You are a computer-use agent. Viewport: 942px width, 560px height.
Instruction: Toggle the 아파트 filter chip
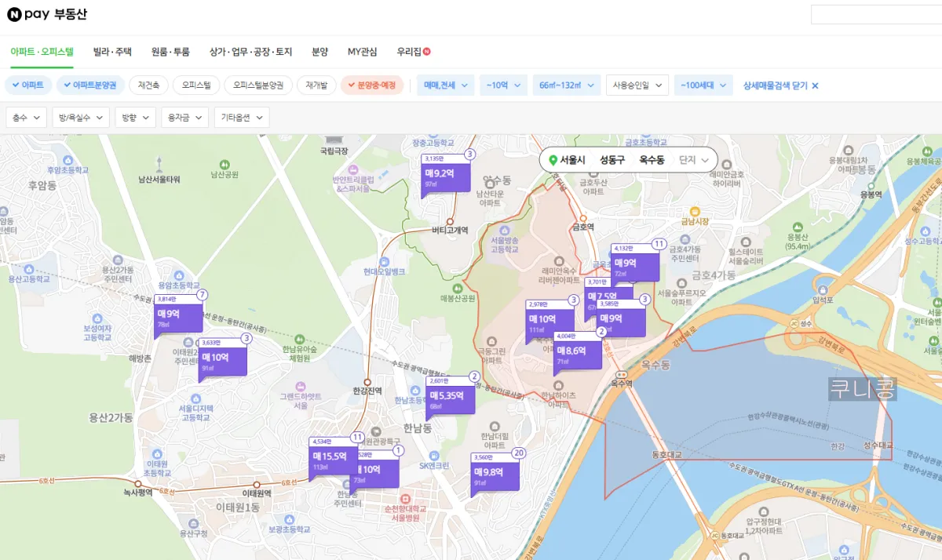(x=28, y=85)
